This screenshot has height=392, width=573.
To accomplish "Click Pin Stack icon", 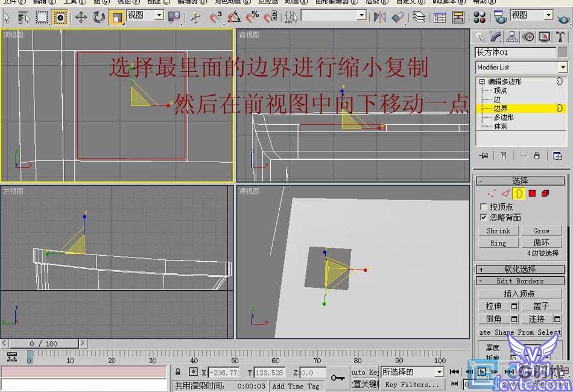I will (x=484, y=156).
